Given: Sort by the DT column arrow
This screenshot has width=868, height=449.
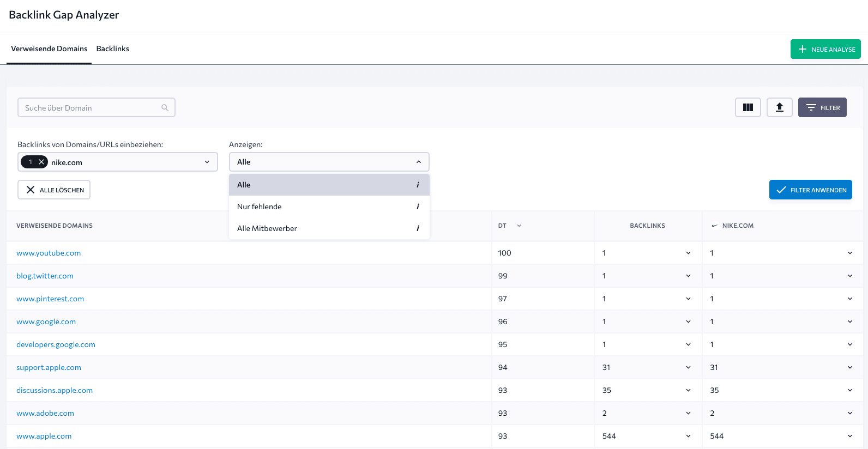Looking at the screenshot, I should tap(519, 226).
